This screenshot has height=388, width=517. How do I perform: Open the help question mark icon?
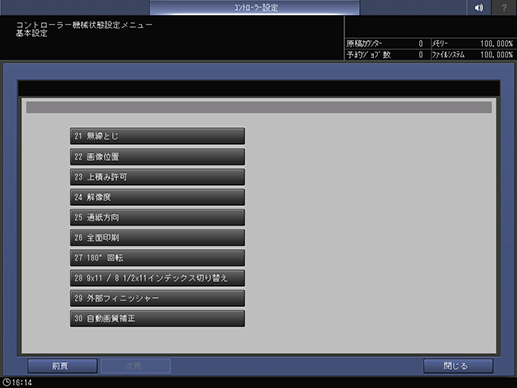tap(504, 7)
